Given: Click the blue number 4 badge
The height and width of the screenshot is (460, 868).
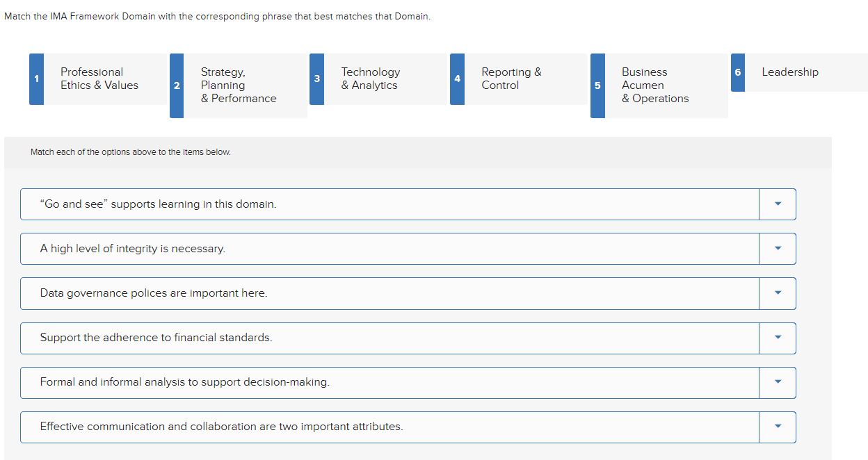Looking at the screenshot, I should [458, 79].
